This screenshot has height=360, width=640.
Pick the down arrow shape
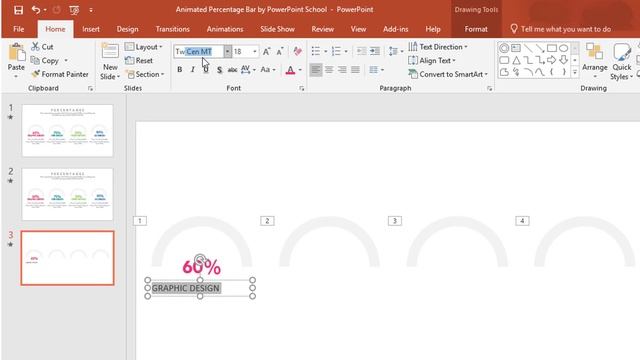point(563,60)
